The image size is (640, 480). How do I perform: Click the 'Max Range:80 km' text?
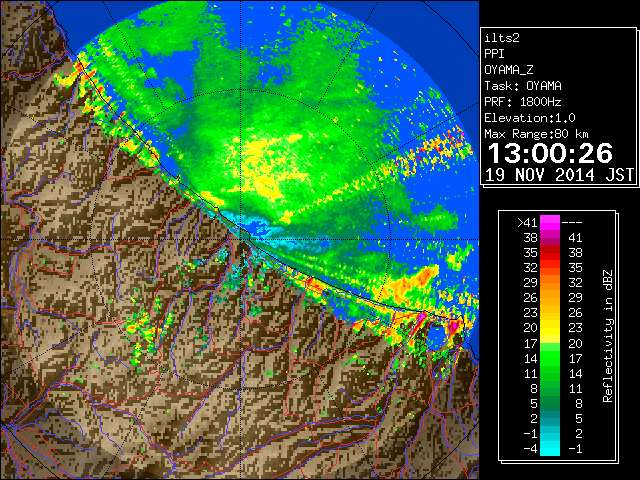536,134
